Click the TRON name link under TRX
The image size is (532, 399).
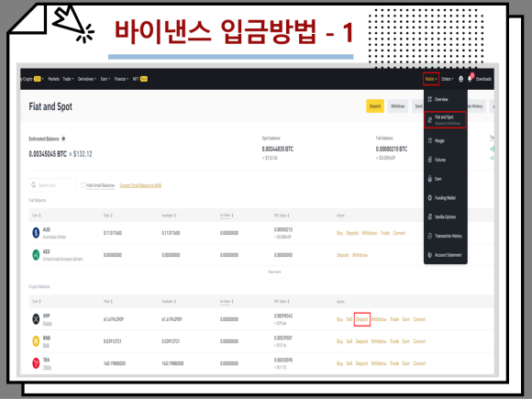(47, 368)
